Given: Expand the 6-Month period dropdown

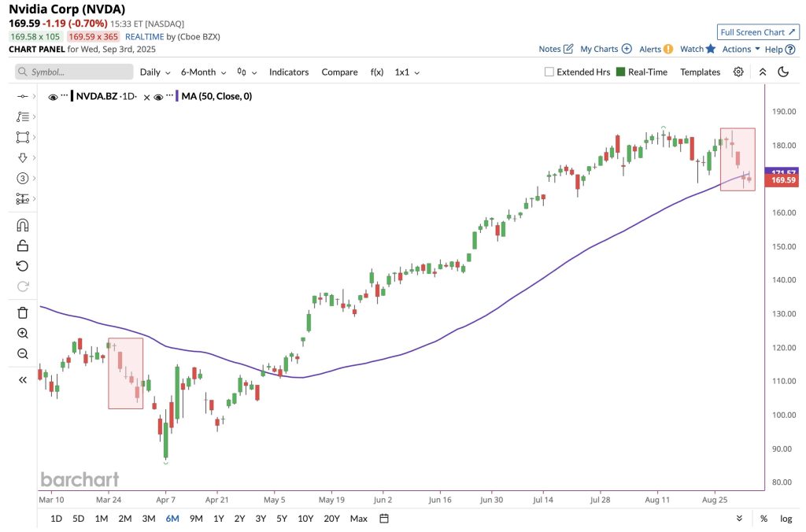Looking at the screenshot, I should (203, 72).
